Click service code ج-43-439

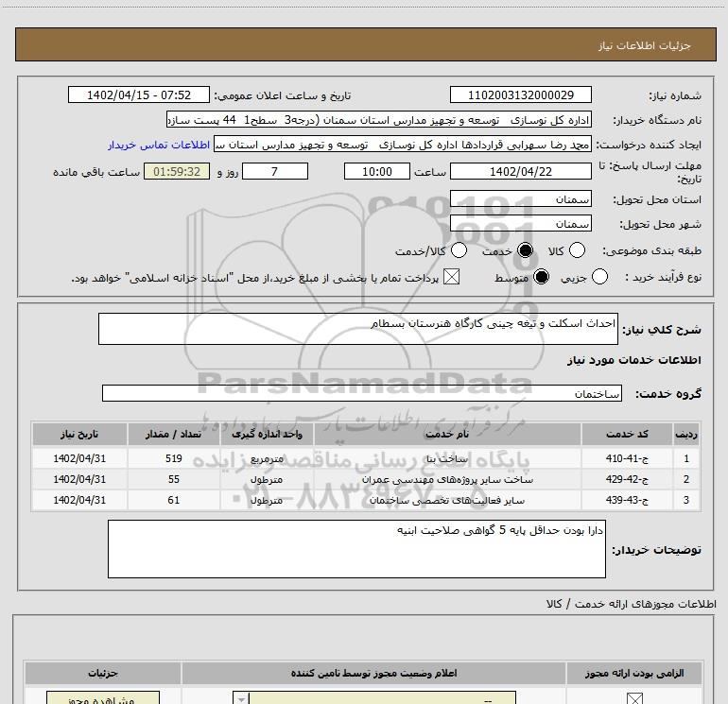pyautogui.click(x=627, y=500)
